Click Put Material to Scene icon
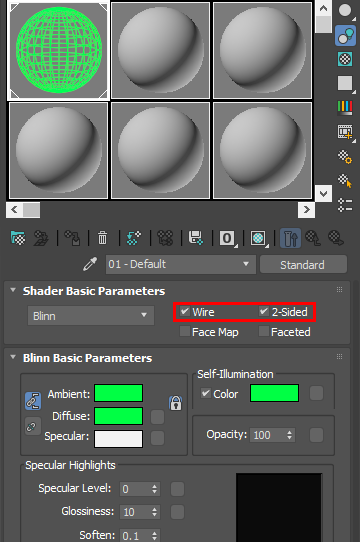The height and width of the screenshot is (542, 360). click(x=41, y=238)
